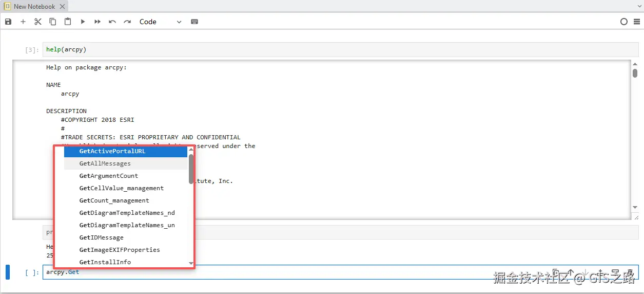Click the '#COPYRIGHT 2018 ESRI' line
The image size is (644, 294).
click(97, 120)
